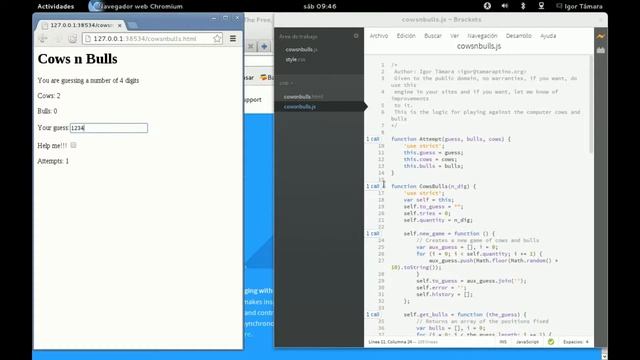Open the Ayuda menu
The height and width of the screenshot is (360, 640).
point(548,36)
